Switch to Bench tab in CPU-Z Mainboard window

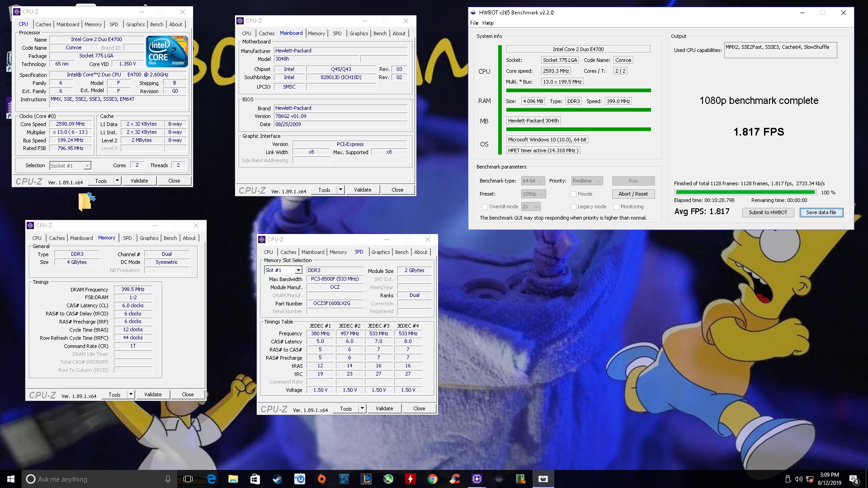(x=380, y=33)
